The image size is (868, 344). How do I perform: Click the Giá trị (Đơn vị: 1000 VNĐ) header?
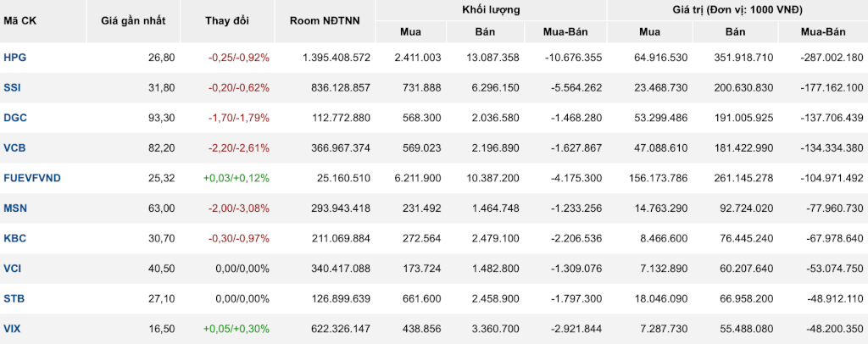pyautogui.click(x=738, y=10)
